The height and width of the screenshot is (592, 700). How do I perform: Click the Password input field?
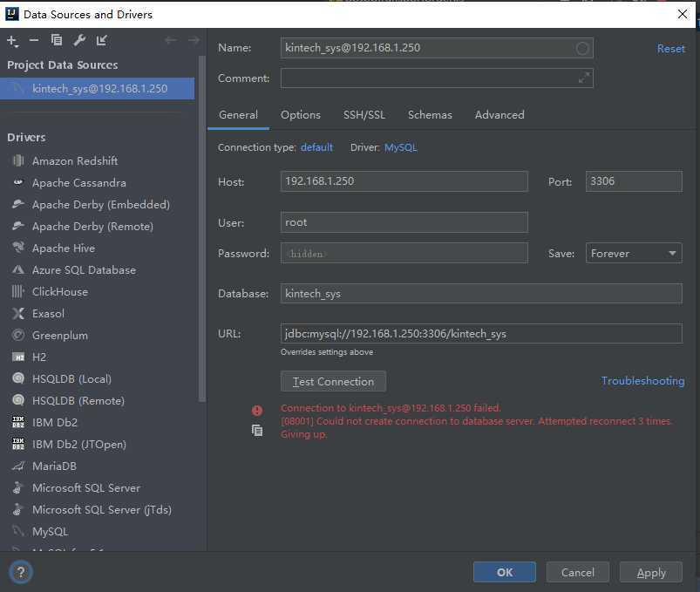click(x=404, y=253)
